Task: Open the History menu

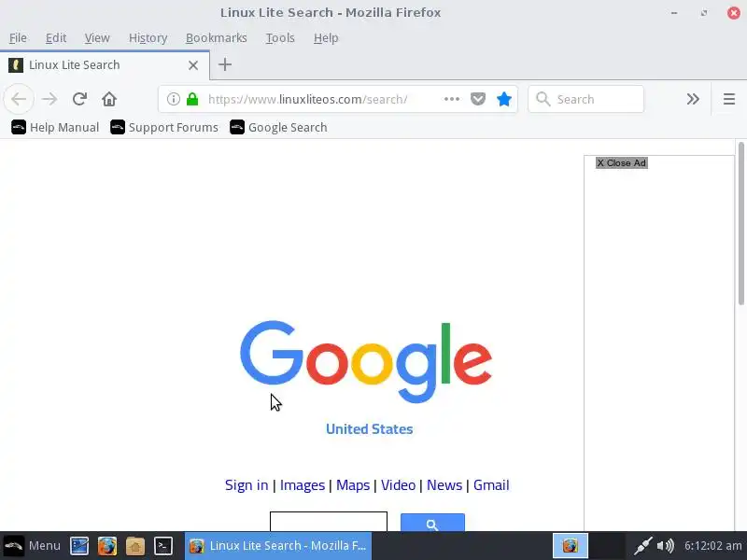Action: 148,37
